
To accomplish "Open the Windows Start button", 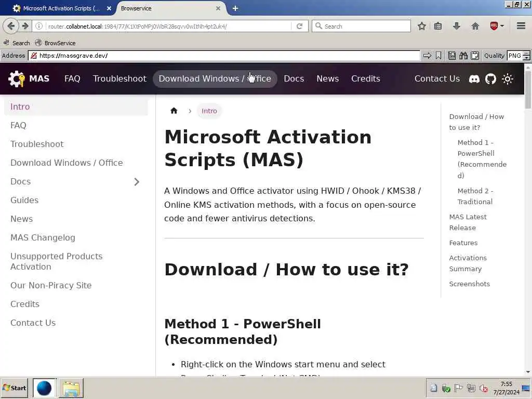I will 14,388.
